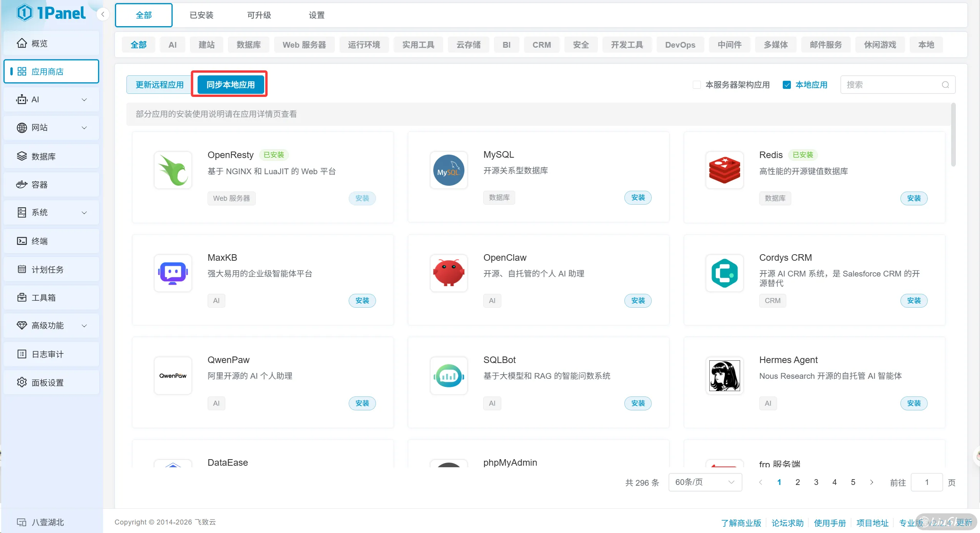
Task: Click the 共 296 条 total count text
Action: pos(642,483)
